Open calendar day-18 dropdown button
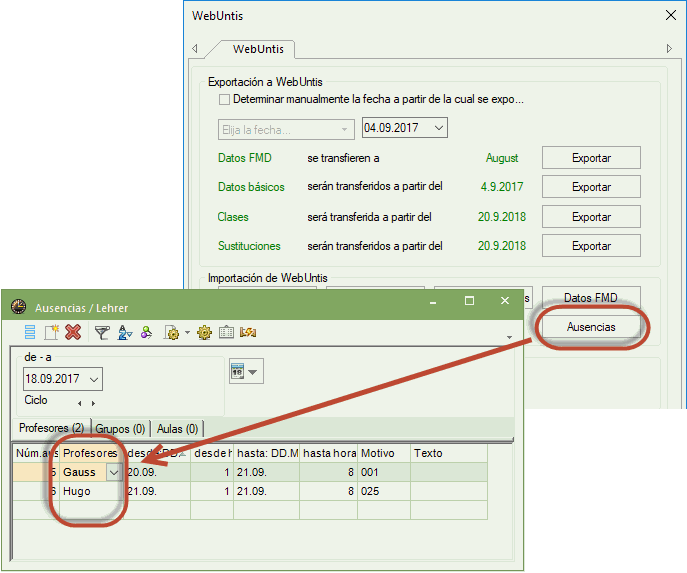The image size is (687, 573). pyautogui.click(x=246, y=371)
